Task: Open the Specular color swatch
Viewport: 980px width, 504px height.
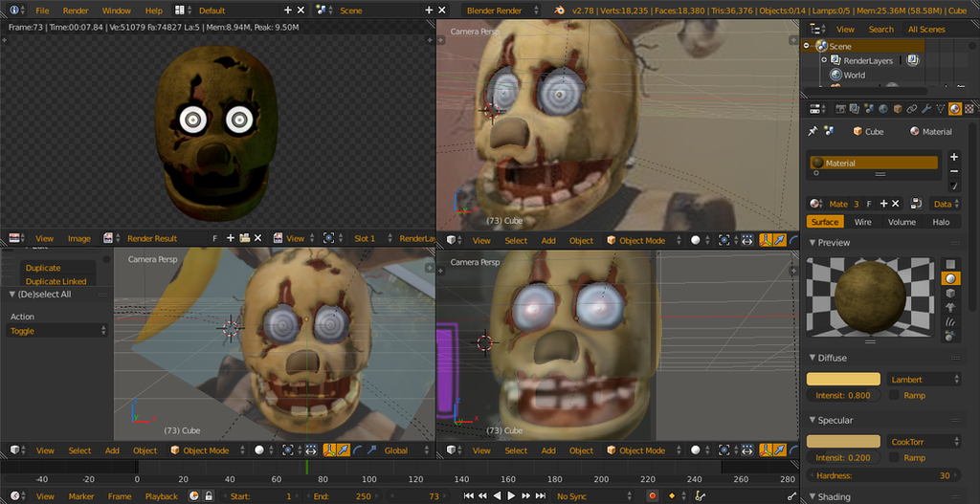Action: pos(843,442)
